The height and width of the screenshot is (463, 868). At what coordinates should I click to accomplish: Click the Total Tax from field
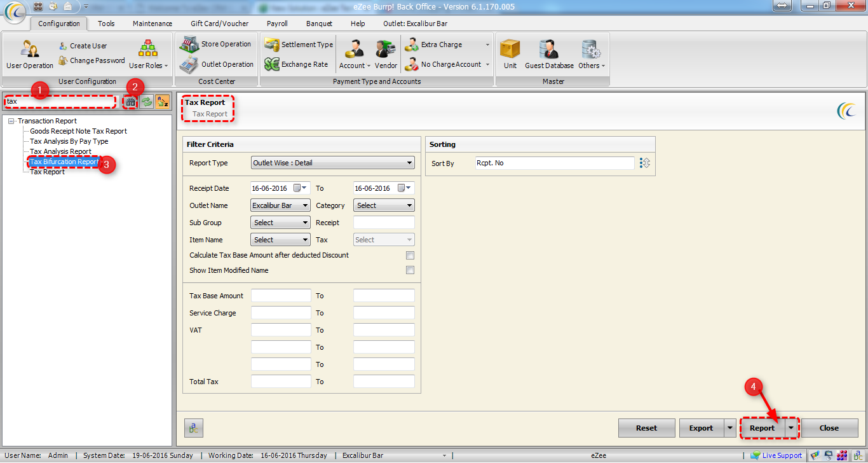(x=281, y=382)
